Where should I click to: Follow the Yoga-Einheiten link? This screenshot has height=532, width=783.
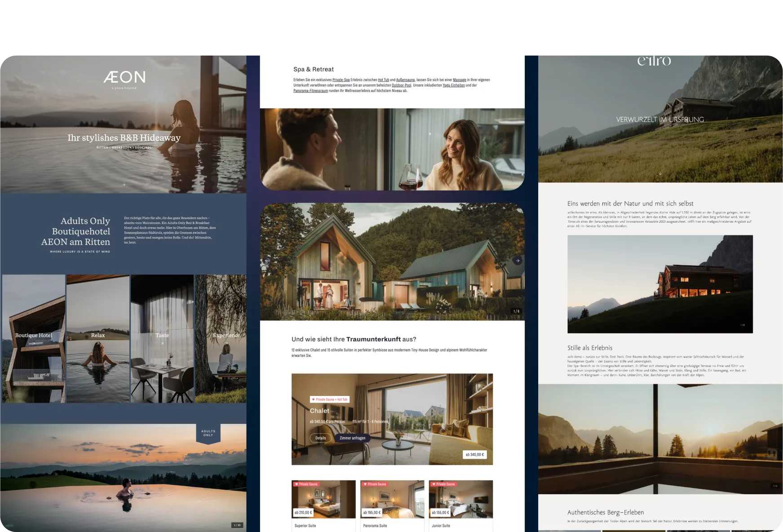point(454,85)
